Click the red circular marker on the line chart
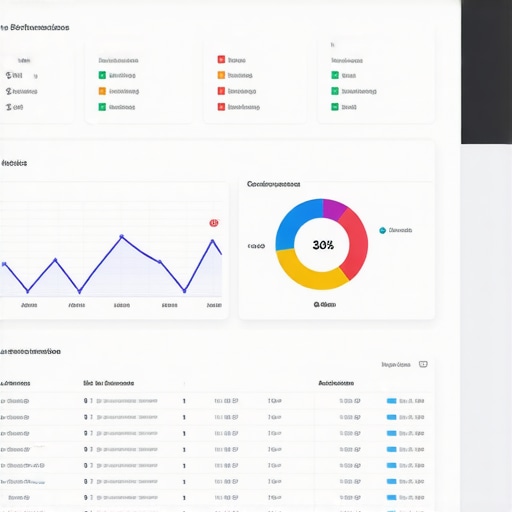 pyautogui.click(x=214, y=223)
